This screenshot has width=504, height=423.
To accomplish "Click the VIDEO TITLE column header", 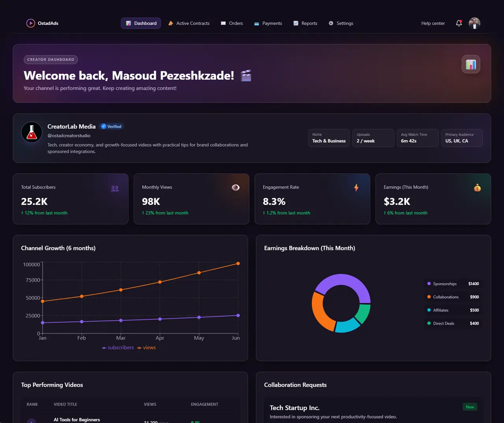I will click(65, 404).
